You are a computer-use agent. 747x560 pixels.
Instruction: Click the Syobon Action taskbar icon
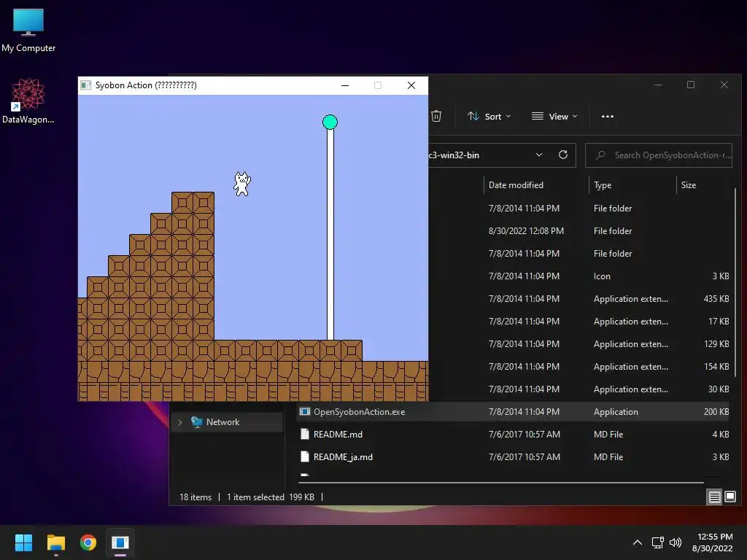[x=120, y=542]
